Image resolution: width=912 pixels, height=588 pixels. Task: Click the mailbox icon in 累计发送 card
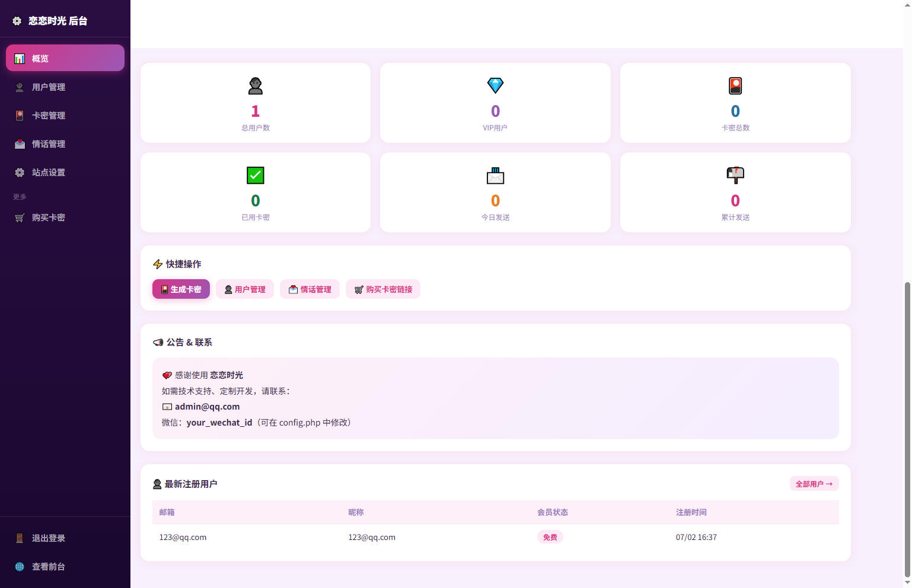735,175
